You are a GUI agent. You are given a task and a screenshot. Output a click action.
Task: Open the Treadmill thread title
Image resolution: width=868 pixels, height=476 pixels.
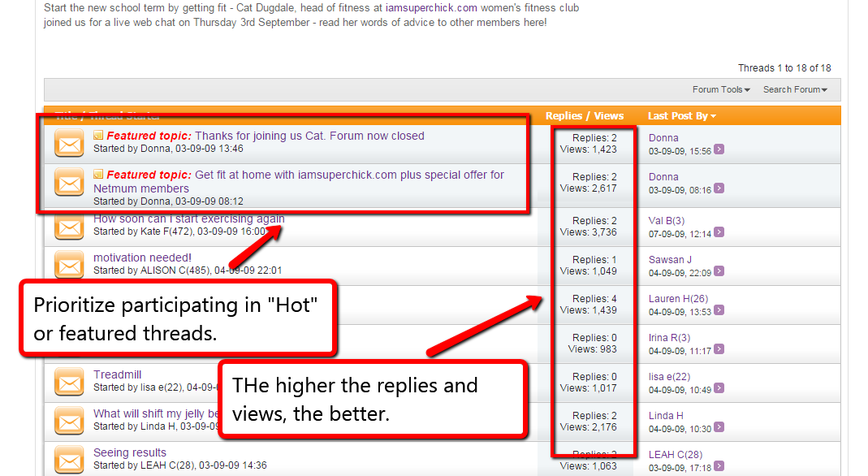coord(117,374)
